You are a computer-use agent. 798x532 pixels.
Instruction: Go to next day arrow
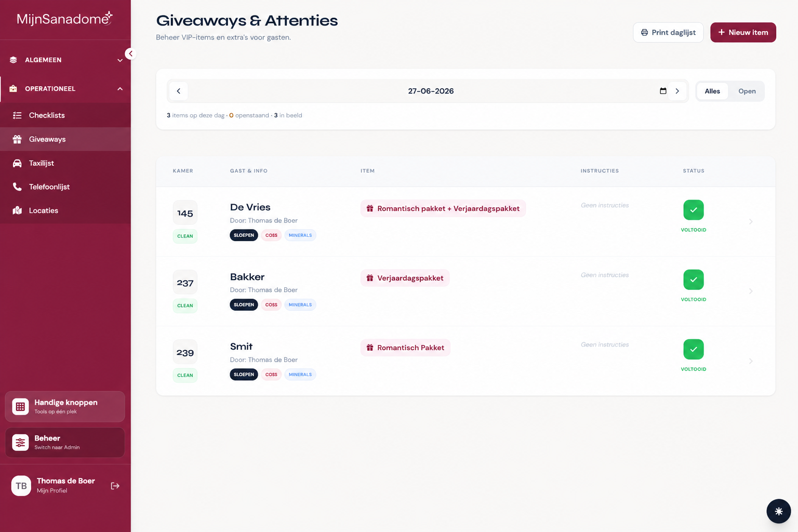677,91
